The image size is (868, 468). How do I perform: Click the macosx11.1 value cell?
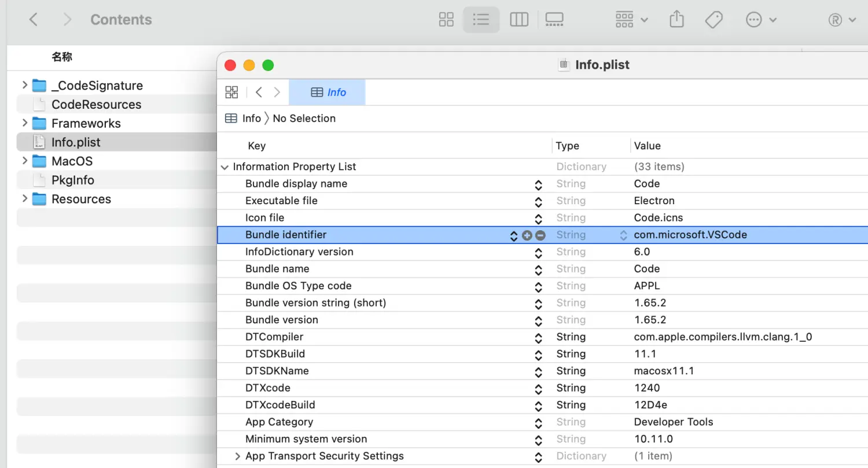click(x=664, y=371)
